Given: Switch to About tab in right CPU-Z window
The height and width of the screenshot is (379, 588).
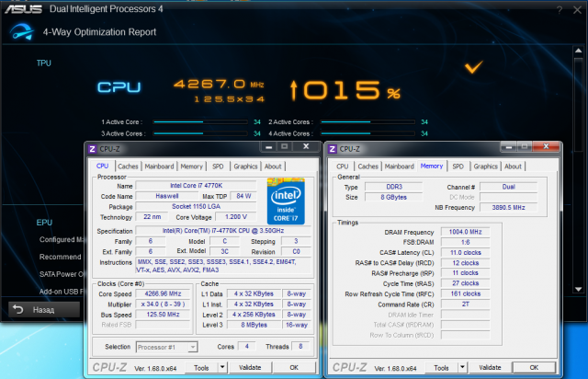Looking at the screenshot, I should (x=513, y=167).
